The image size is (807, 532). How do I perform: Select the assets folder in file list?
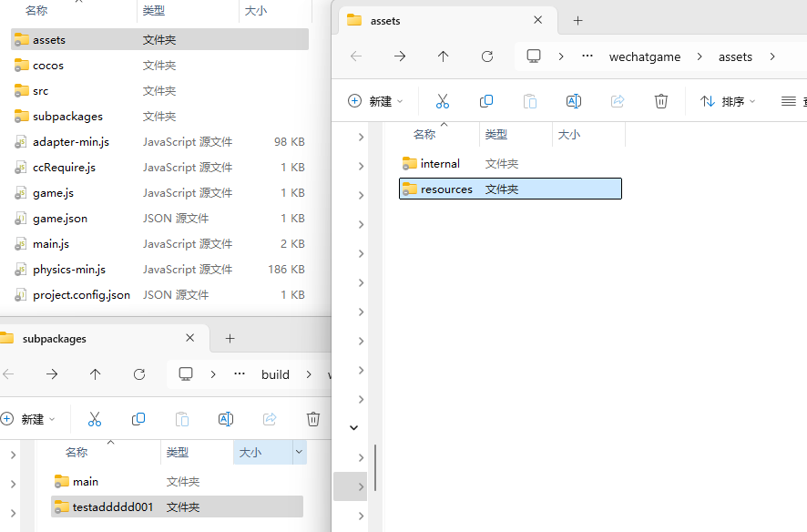159,39
